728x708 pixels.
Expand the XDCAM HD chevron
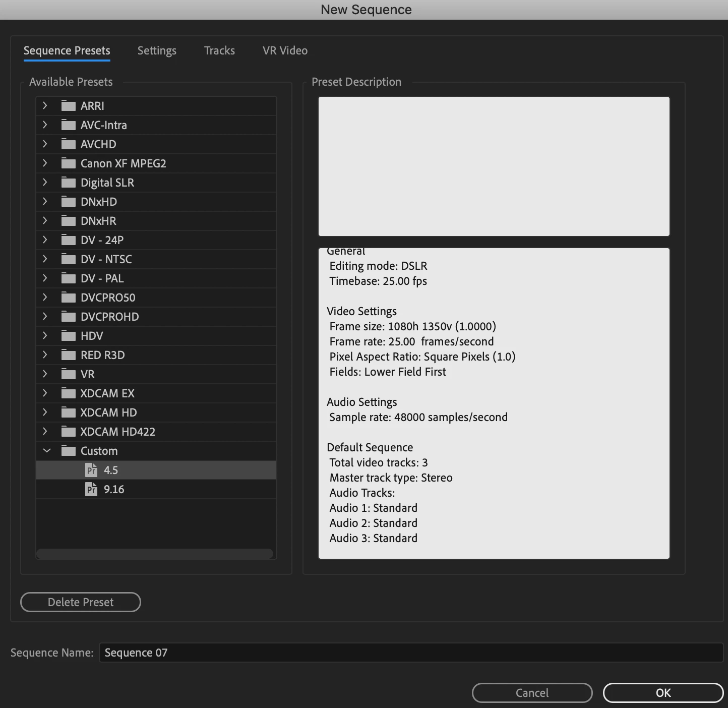(x=45, y=412)
